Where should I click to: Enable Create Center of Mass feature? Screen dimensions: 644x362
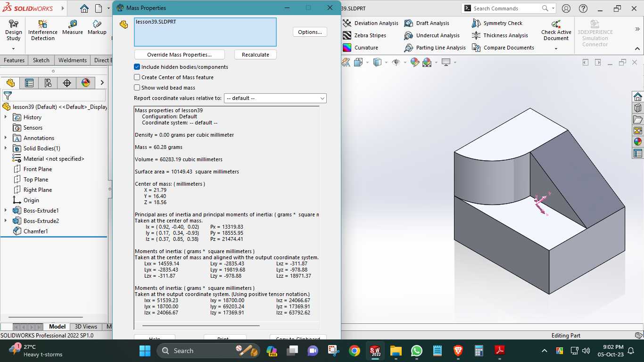pyautogui.click(x=137, y=77)
